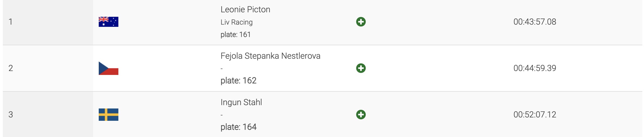This screenshot has width=644, height=137.
Task: Click the Australian flag icon
Action: pyautogui.click(x=108, y=22)
